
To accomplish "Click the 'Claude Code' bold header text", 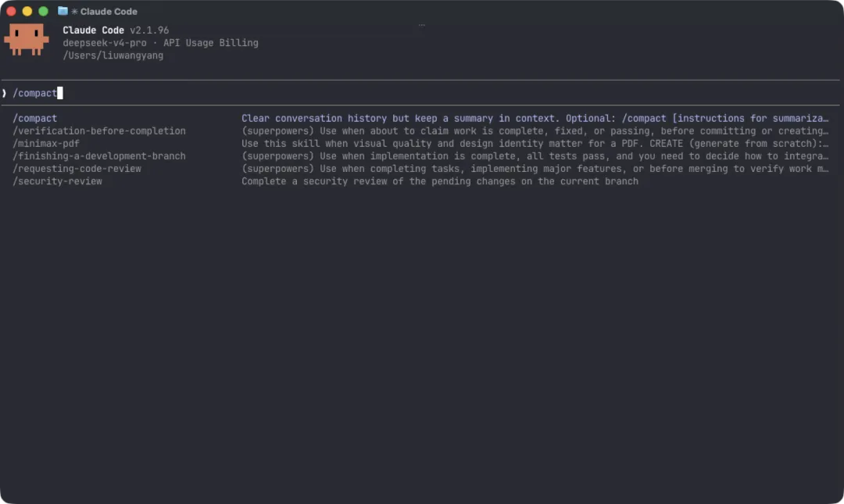I will coord(93,30).
